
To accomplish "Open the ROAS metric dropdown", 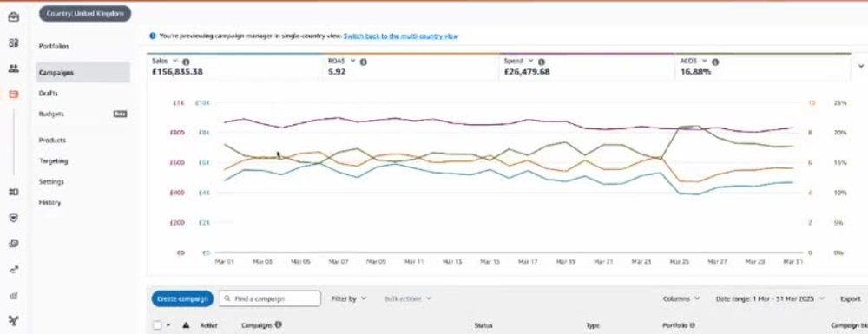I will [x=353, y=61].
